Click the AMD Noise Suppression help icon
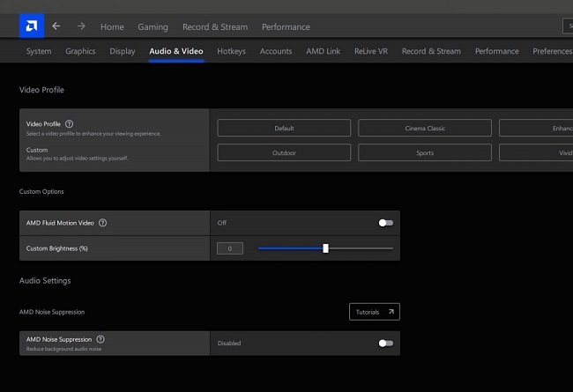Viewport: 573px width, 392px height. point(100,339)
